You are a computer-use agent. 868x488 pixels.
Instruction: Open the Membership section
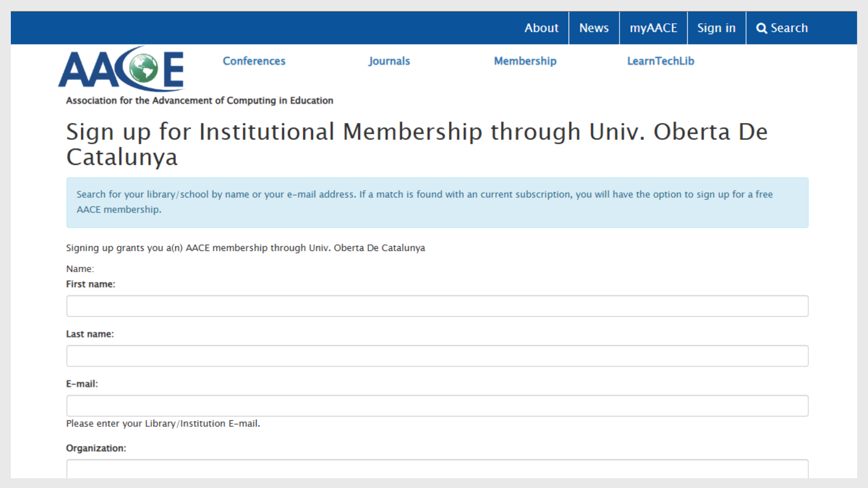525,61
